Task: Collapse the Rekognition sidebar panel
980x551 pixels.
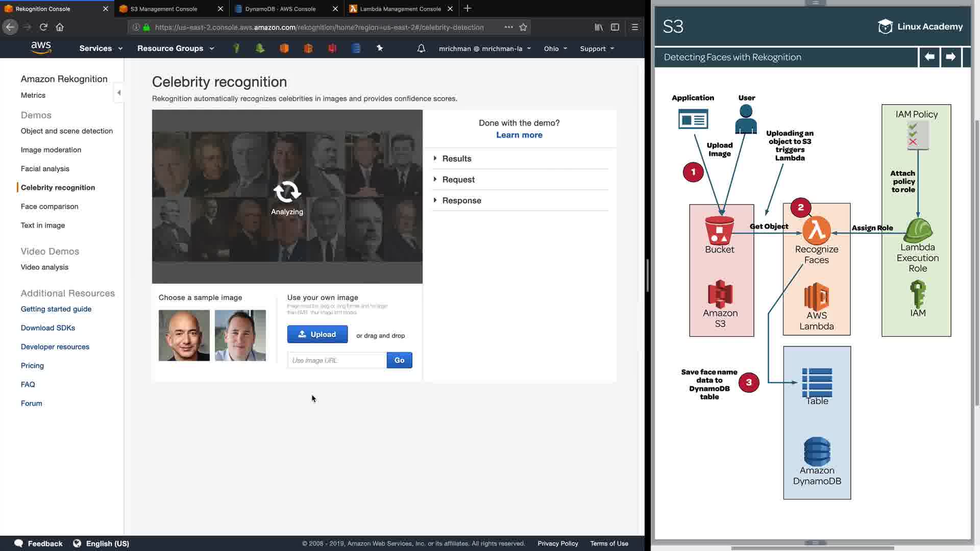Action: [119, 93]
